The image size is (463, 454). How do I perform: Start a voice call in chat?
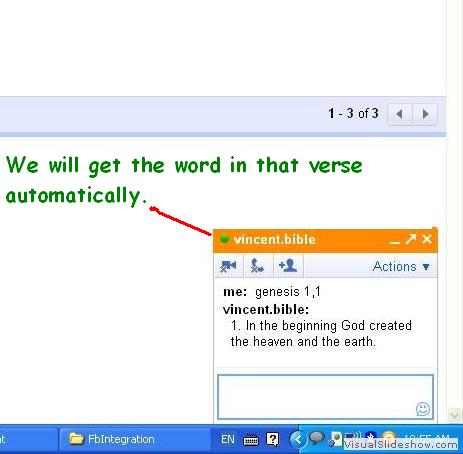pyautogui.click(x=258, y=266)
